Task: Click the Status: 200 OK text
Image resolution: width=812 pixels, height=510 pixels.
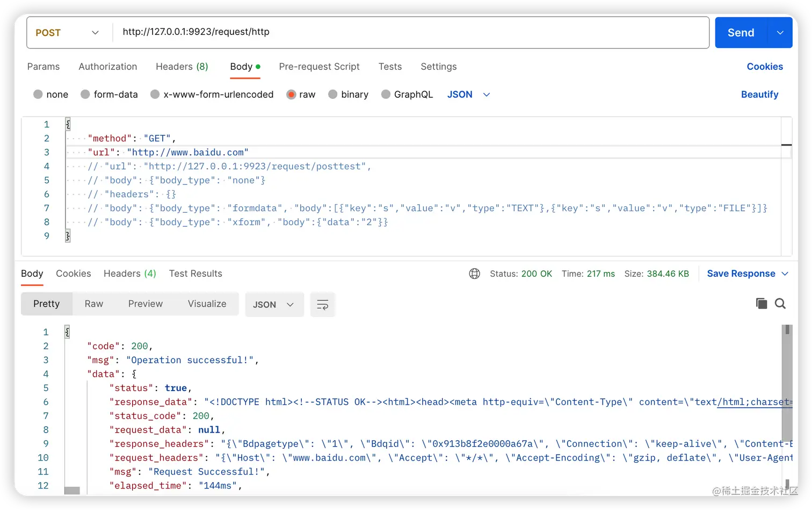Action: [521, 274]
